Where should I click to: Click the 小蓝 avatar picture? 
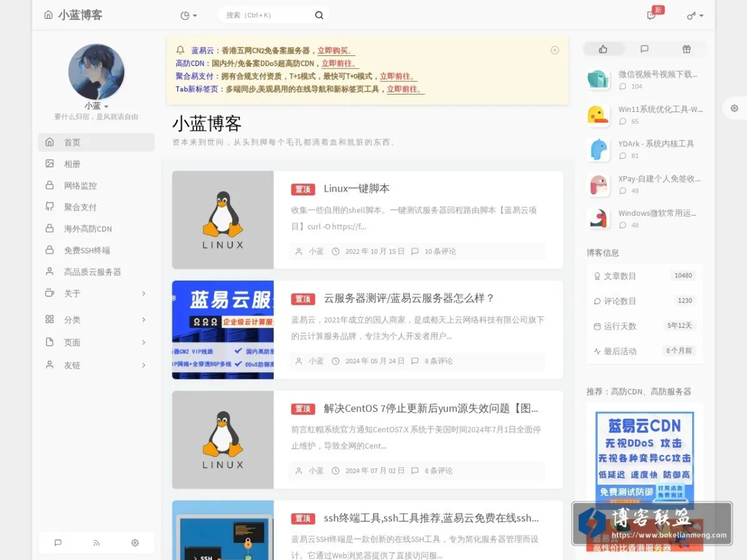[x=96, y=72]
